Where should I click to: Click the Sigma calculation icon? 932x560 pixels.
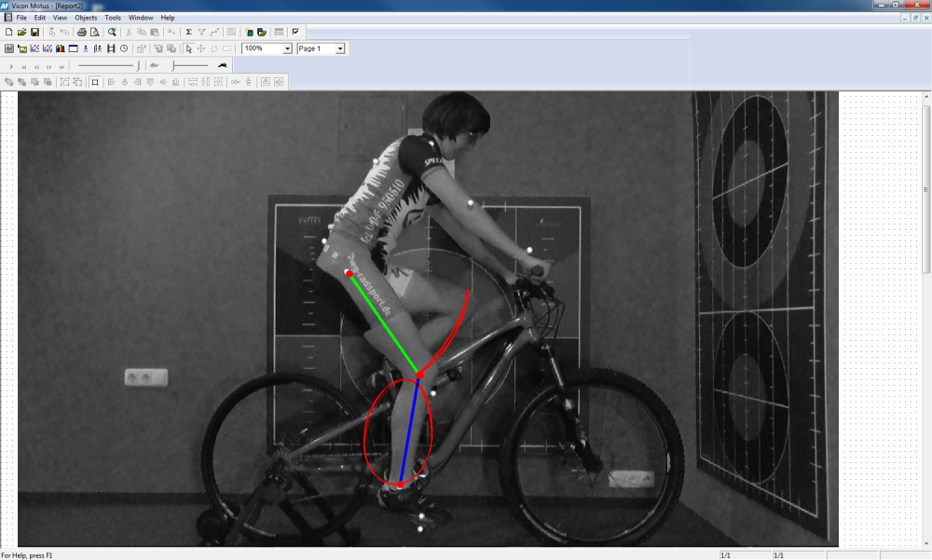[189, 32]
